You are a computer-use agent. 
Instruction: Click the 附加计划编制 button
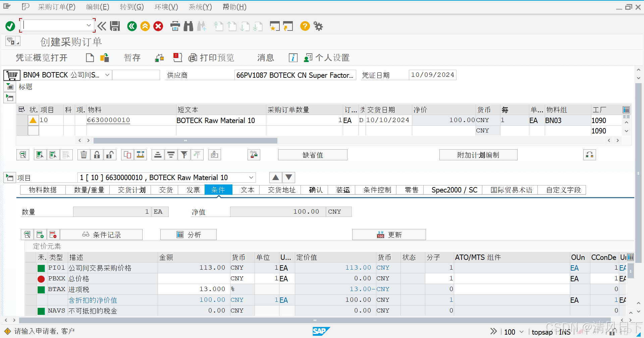[478, 155]
